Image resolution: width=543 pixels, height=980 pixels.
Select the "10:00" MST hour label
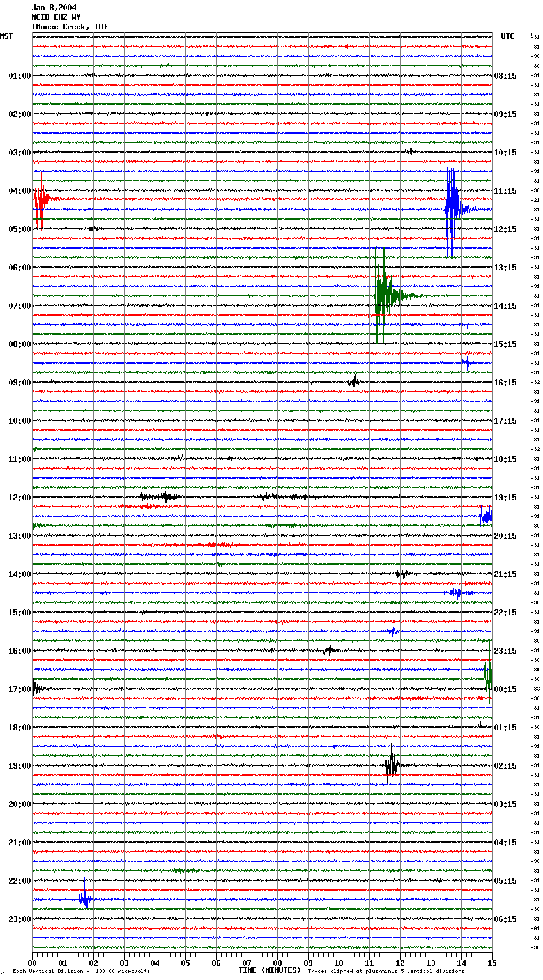click(20, 421)
